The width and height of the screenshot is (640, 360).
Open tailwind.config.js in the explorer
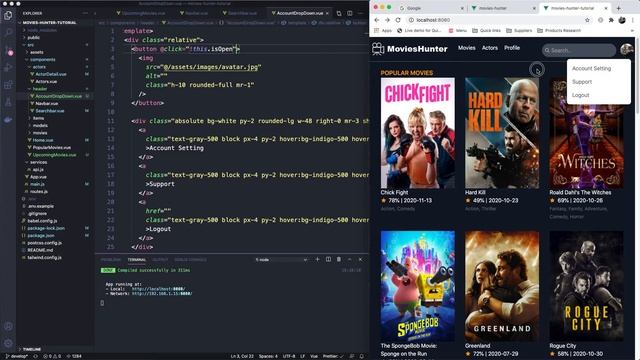tap(44, 258)
